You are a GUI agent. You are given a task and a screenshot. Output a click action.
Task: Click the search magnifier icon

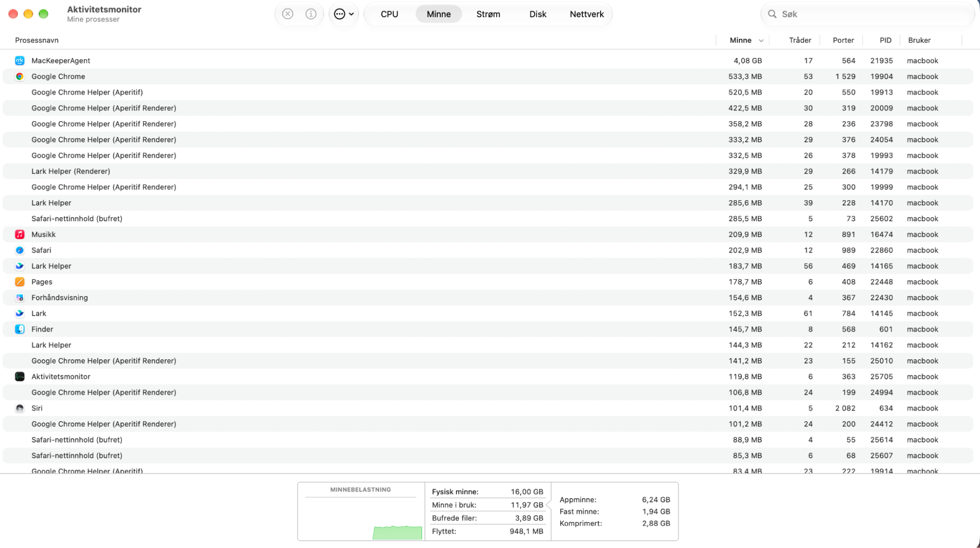pos(772,14)
